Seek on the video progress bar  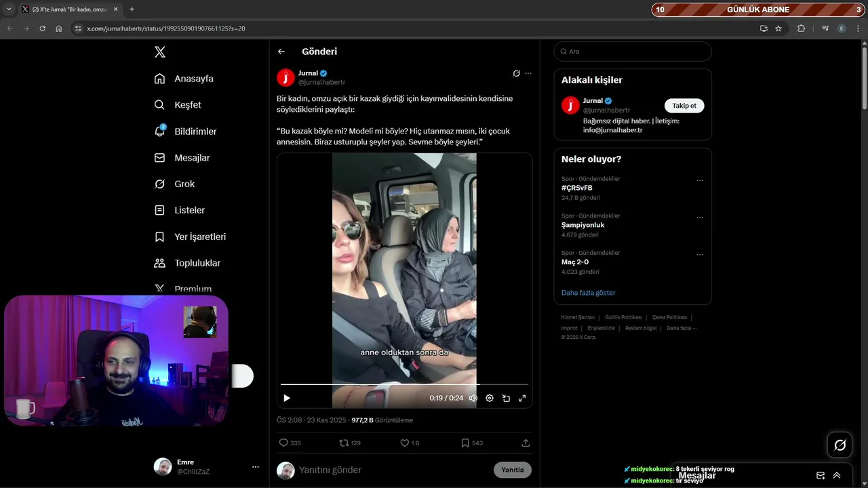click(404, 384)
